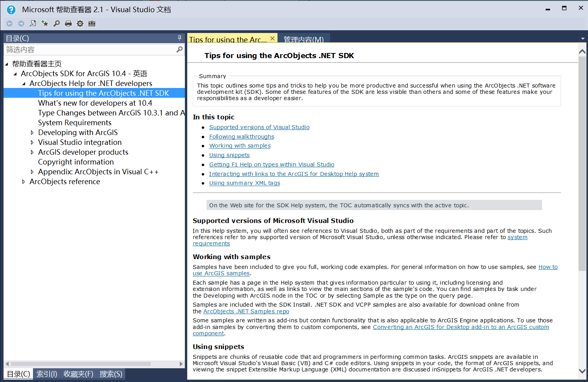The width and height of the screenshot is (588, 382).
Task: Collapse ArcObjects Help for .NET developers node
Action: coord(24,84)
